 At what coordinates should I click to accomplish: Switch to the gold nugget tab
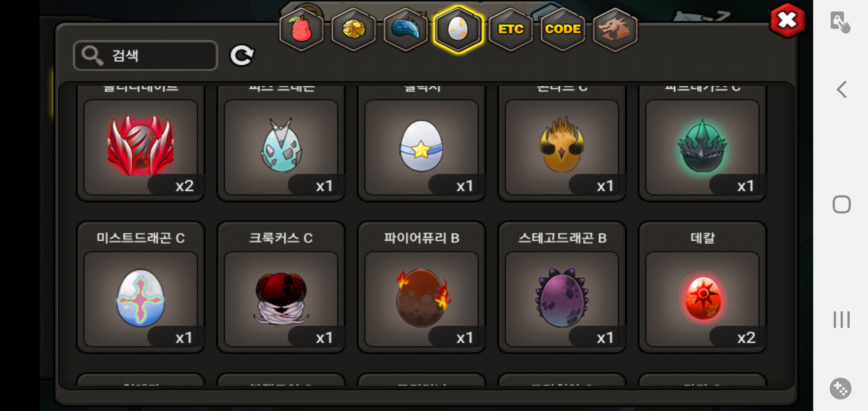click(354, 30)
